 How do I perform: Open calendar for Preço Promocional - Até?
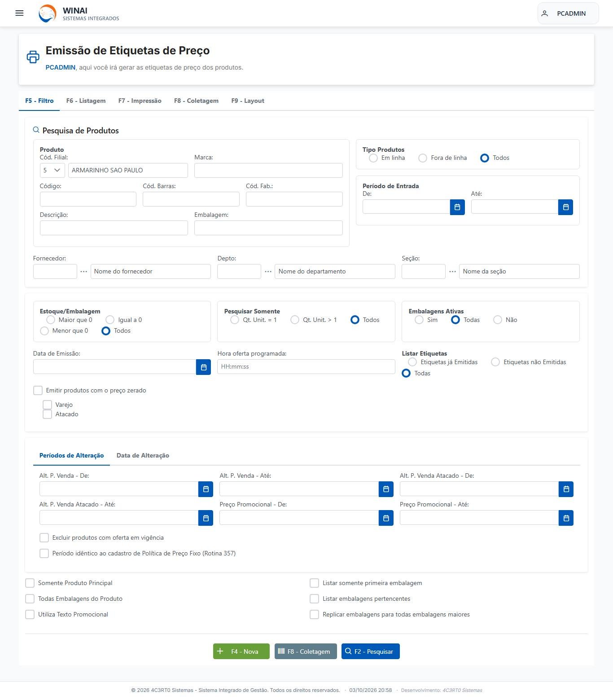point(566,518)
